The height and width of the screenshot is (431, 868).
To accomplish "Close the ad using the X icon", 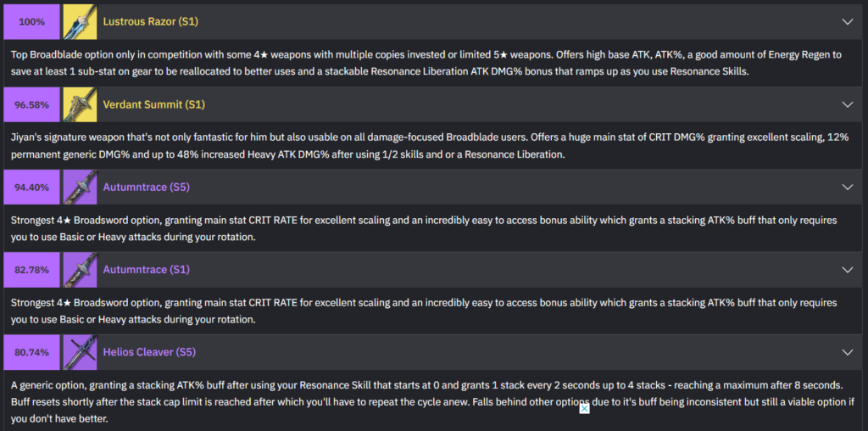I will 584,409.
